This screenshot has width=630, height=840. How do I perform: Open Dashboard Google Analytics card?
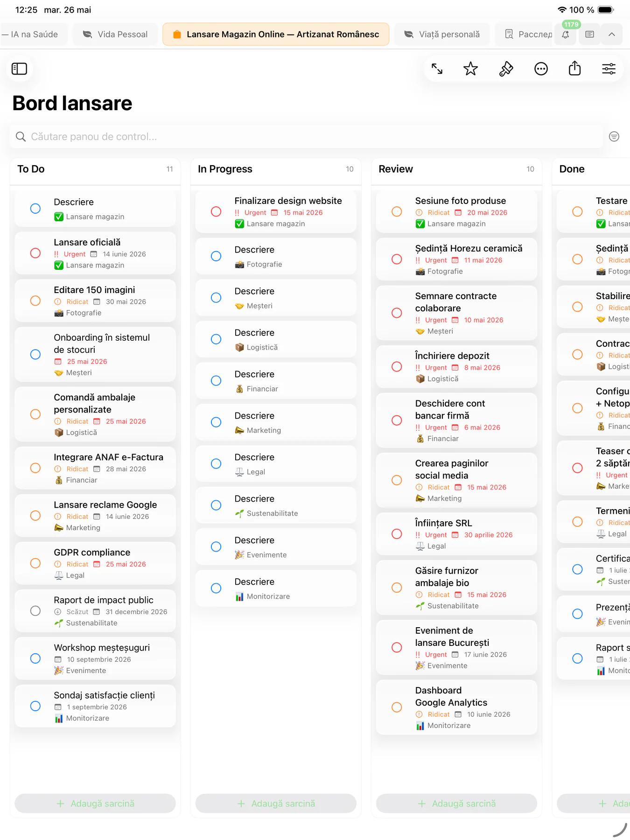(456, 707)
